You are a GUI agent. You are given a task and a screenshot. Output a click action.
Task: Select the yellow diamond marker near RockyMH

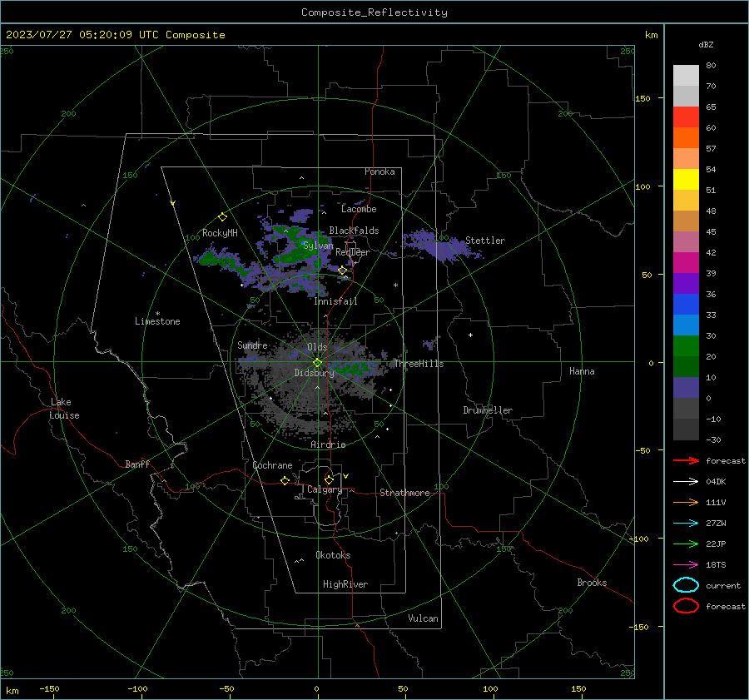point(222,217)
